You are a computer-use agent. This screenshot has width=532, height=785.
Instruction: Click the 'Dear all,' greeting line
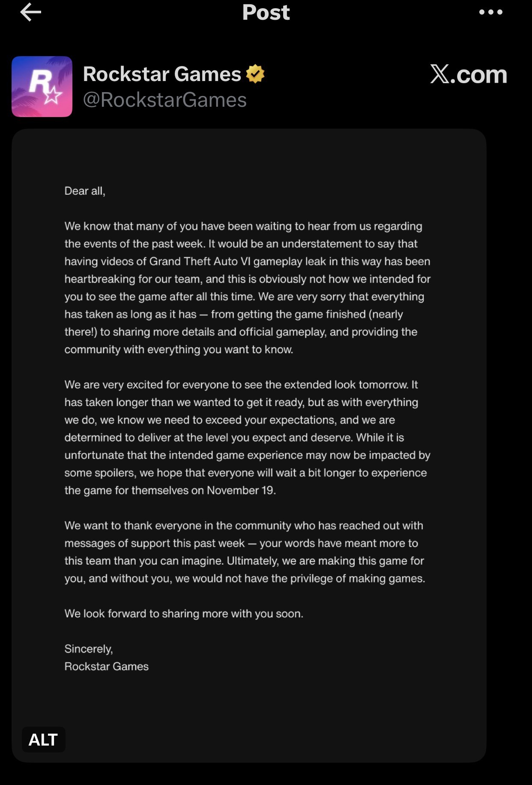click(85, 191)
